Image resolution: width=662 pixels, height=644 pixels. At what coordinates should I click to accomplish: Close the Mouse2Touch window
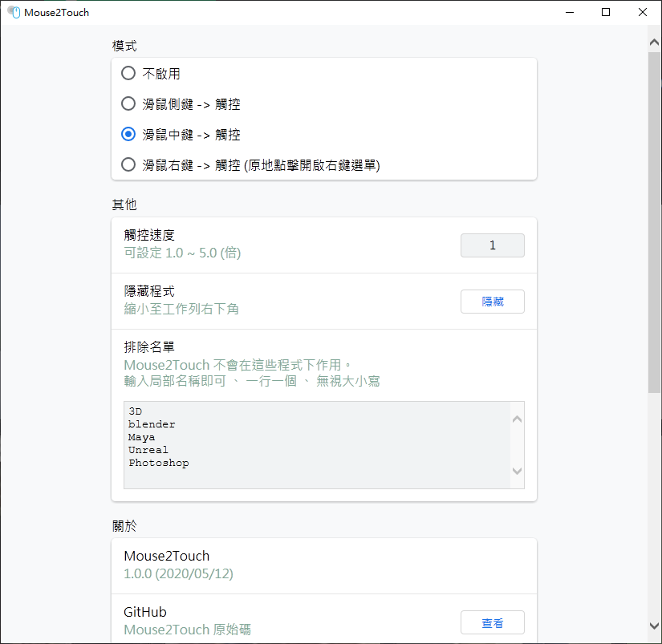tap(643, 12)
